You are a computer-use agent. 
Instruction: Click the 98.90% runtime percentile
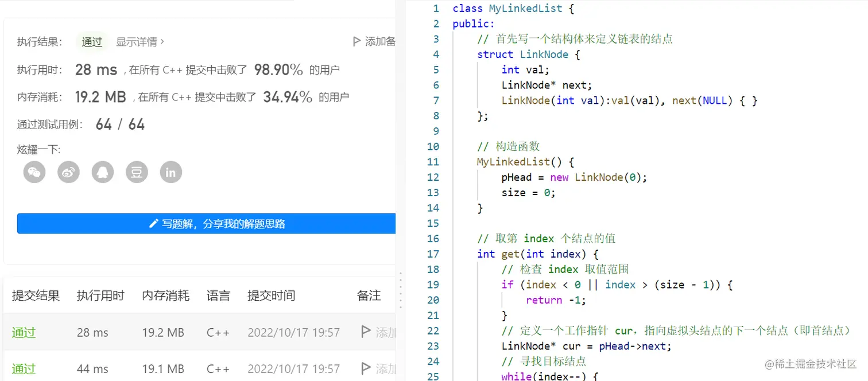[278, 70]
